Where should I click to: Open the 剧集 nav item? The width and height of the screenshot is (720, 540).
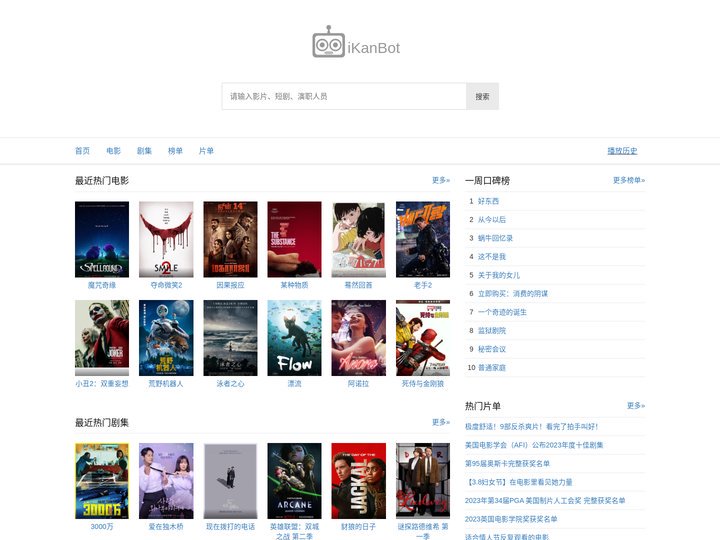point(144,151)
